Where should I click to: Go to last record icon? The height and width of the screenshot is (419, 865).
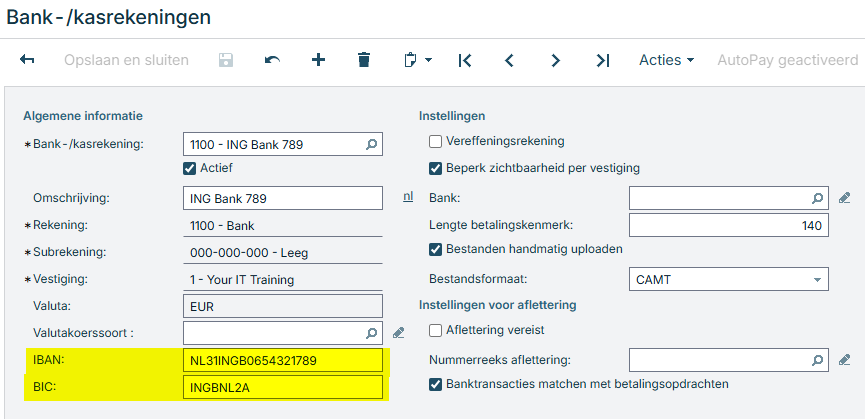point(603,60)
